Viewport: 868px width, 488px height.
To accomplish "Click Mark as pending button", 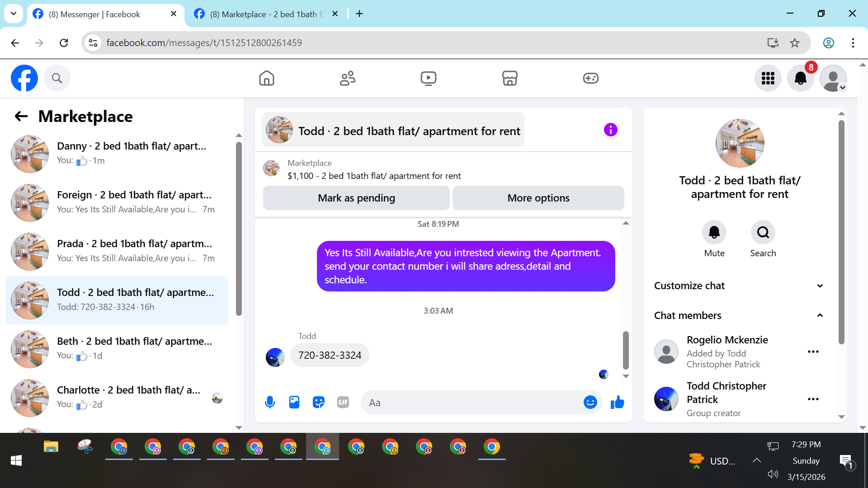I will pyautogui.click(x=356, y=198).
